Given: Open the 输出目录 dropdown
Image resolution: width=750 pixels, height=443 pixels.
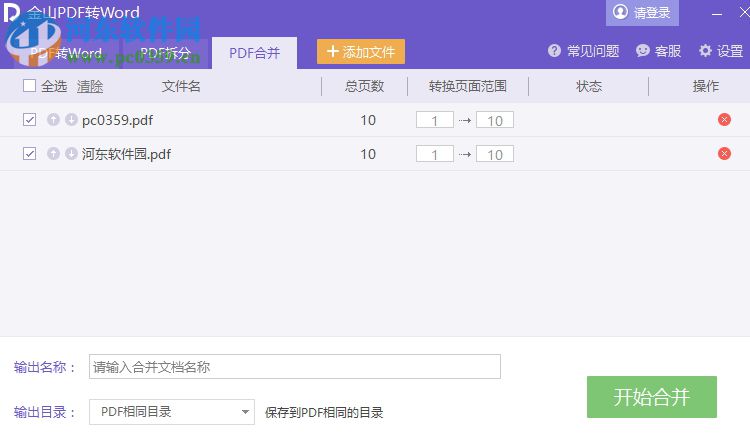Looking at the screenshot, I should (x=172, y=412).
